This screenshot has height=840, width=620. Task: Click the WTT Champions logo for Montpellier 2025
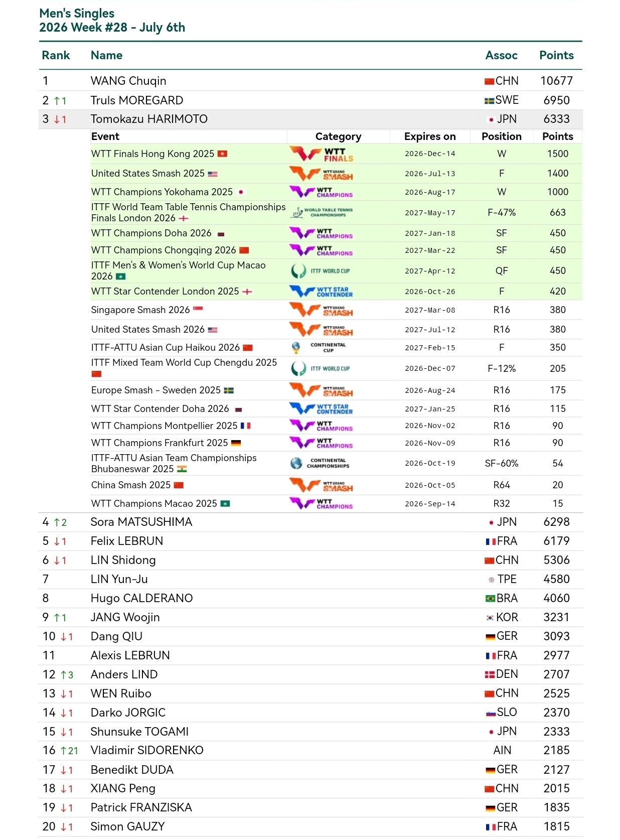[x=322, y=426]
